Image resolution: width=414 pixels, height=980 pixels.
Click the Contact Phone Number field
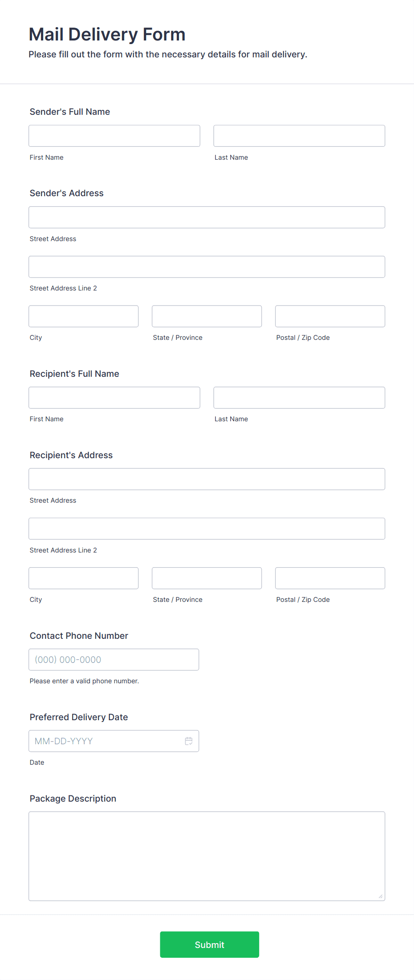click(x=114, y=660)
